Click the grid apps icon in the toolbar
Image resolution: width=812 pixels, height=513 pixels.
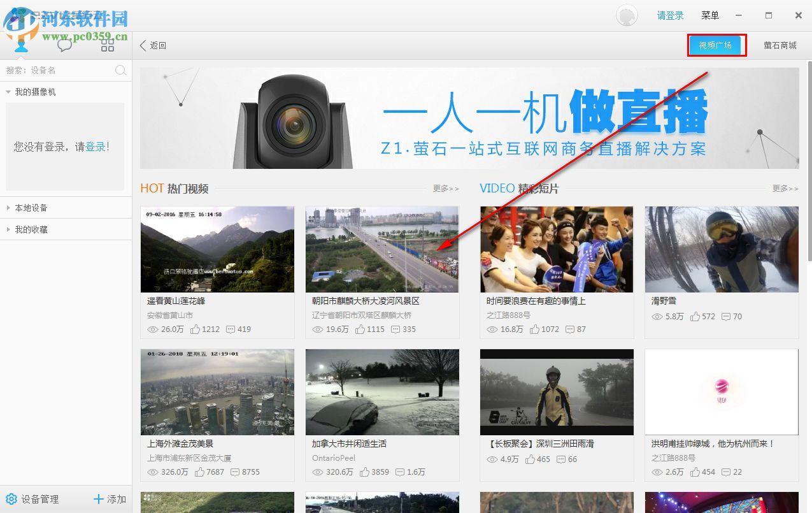[x=107, y=45]
